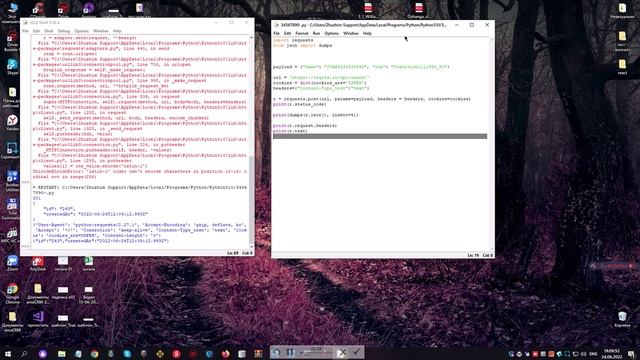
Task: Click the highlighted line in editor
Action: tap(380, 136)
